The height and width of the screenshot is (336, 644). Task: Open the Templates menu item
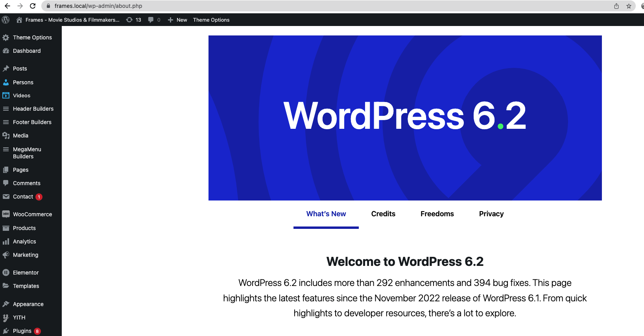26,286
